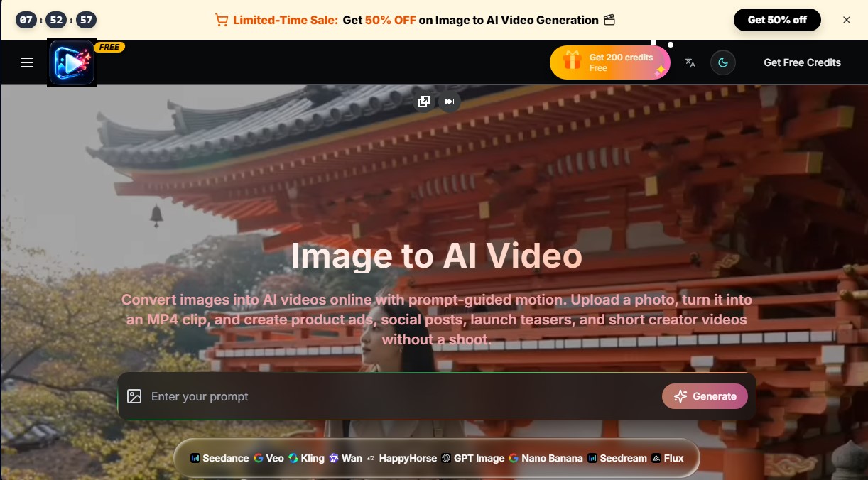This screenshot has height=480, width=868.
Task: Click the Limited-Time Sale text
Action: point(286,20)
